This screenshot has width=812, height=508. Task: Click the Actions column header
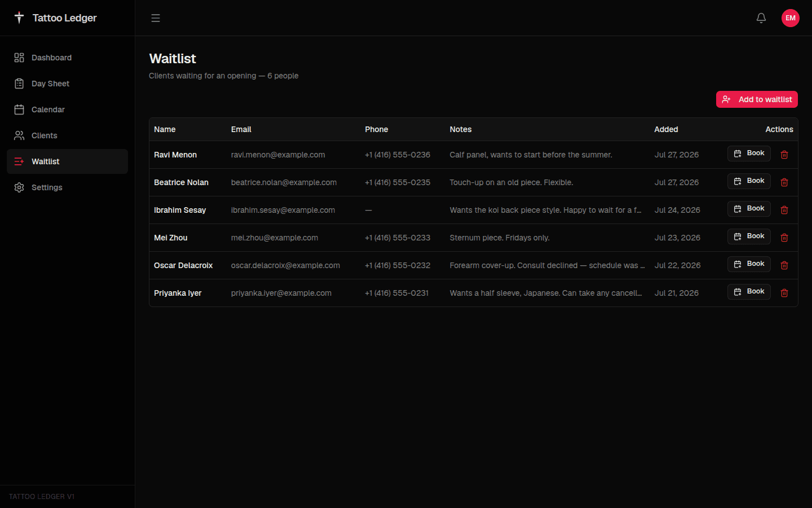tap(779, 129)
